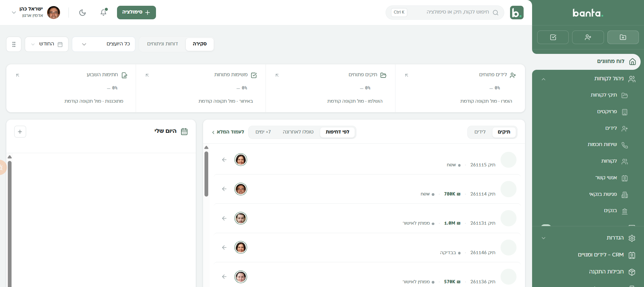Click the arrow on case 261115 row
The height and width of the screenshot is (287, 644).
[x=224, y=160]
